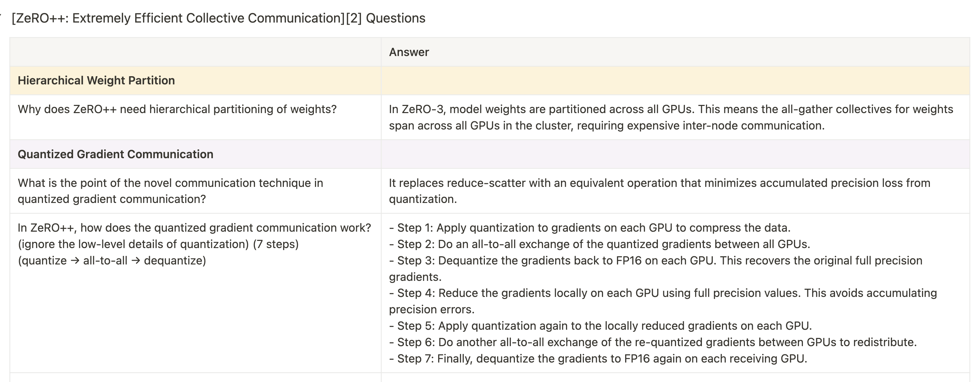Click the Step 1 line about applying quantization
Image resolution: width=980 pixels, height=382 pixels.
coord(590,228)
